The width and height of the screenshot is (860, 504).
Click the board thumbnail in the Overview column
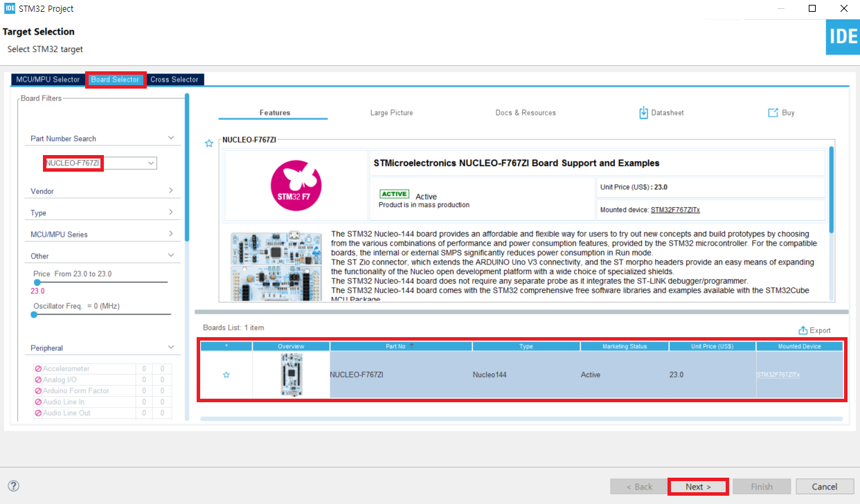(291, 375)
